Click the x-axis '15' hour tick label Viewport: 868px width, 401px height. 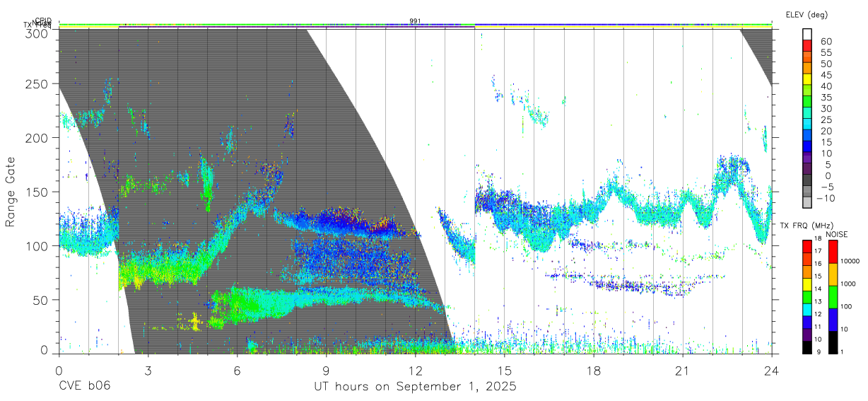[504, 371]
